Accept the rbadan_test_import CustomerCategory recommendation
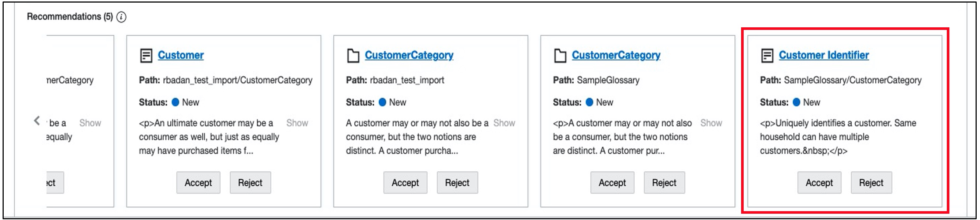This screenshot has width=980, height=220. (x=405, y=183)
